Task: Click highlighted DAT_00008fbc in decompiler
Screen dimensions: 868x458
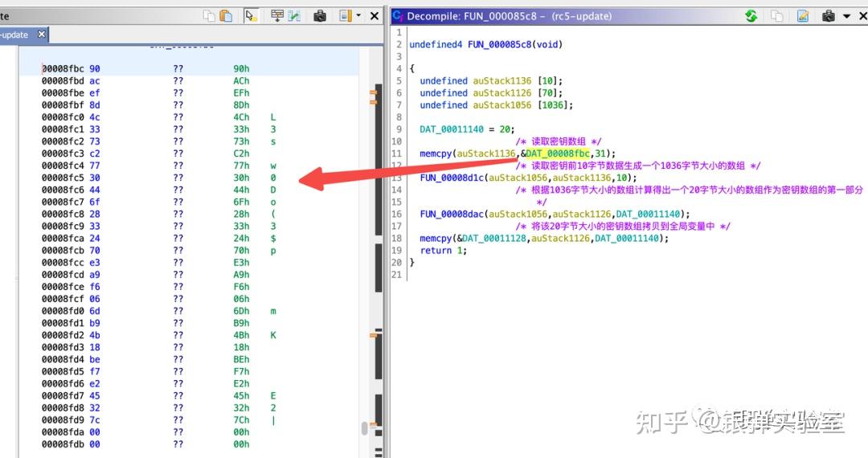Action: point(558,153)
